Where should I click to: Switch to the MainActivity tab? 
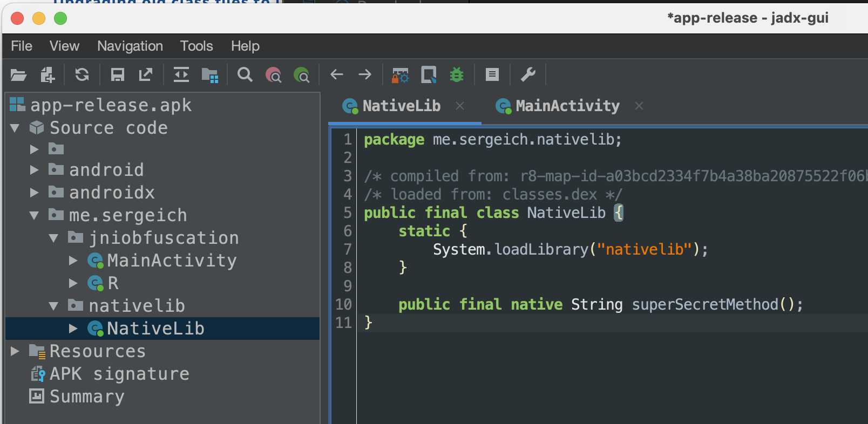tap(567, 106)
